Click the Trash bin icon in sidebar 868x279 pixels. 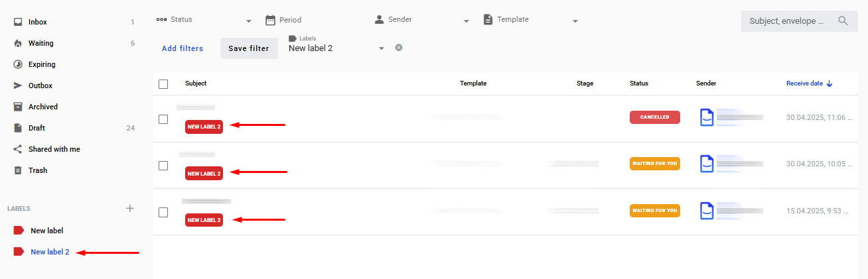pos(18,170)
